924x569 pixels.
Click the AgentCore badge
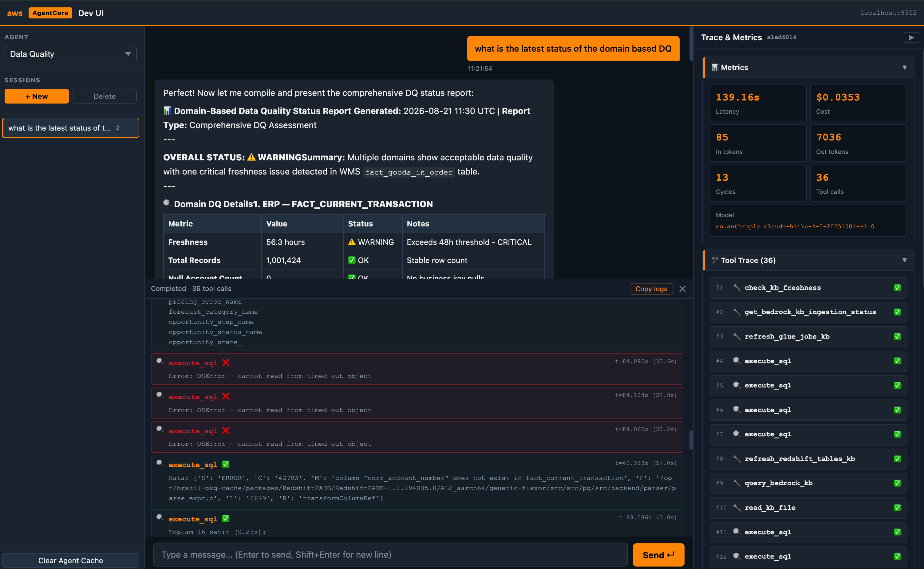(x=50, y=13)
